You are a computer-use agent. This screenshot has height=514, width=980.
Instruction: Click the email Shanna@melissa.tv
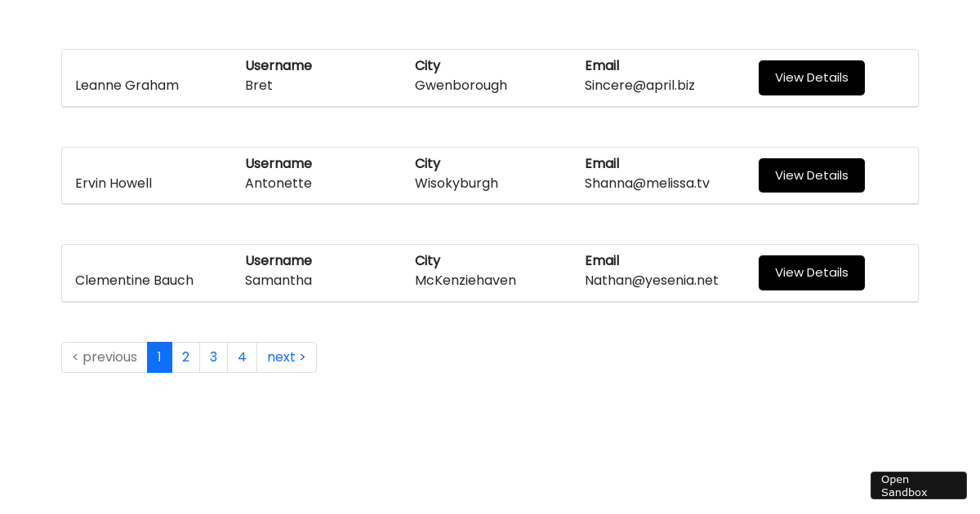click(647, 184)
